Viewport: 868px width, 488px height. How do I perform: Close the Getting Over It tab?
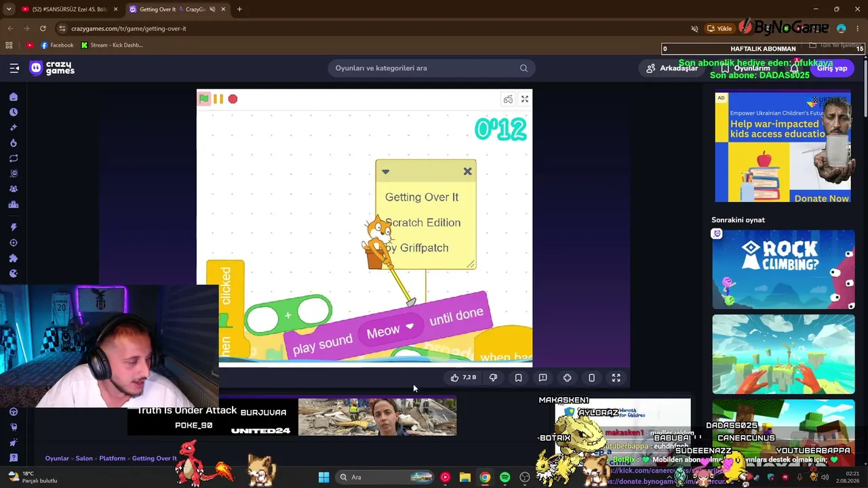223,9
